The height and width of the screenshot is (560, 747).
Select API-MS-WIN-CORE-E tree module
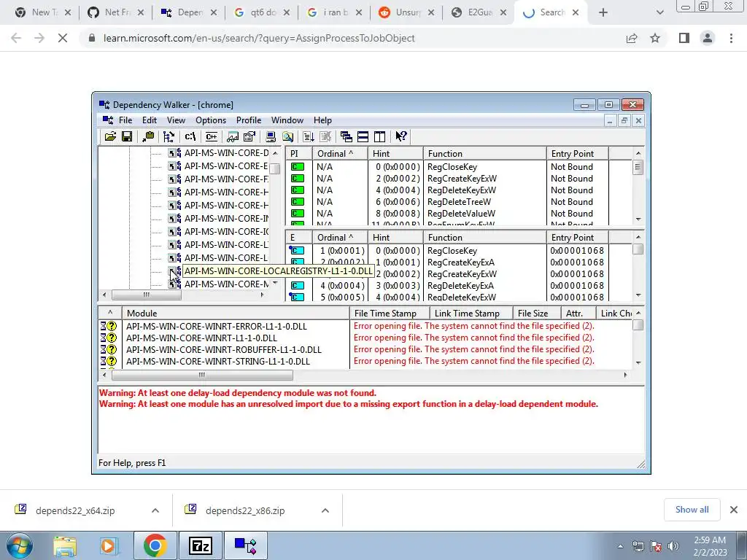226,166
